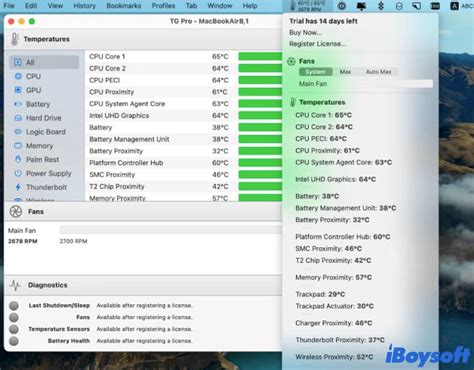Image resolution: width=474 pixels, height=370 pixels.
Task: Click the Temperatures thermometer icon in window header
Action: point(14,39)
